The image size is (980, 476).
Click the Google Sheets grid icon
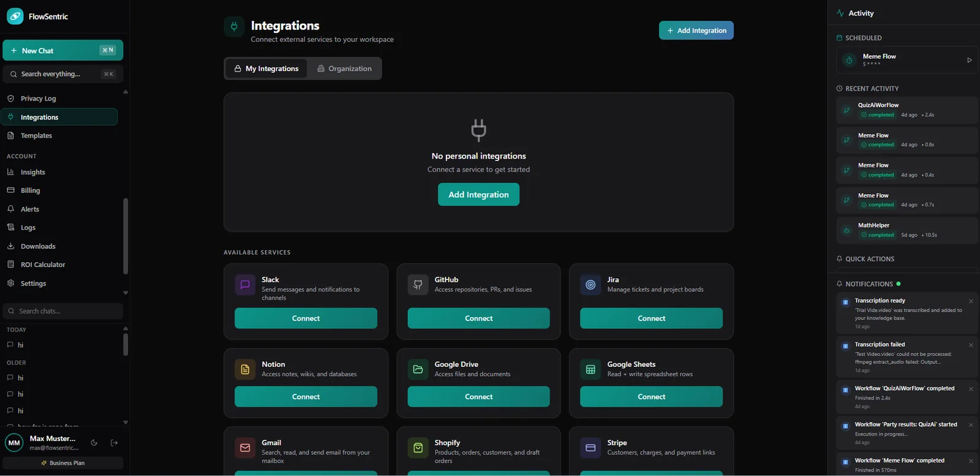tap(590, 369)
